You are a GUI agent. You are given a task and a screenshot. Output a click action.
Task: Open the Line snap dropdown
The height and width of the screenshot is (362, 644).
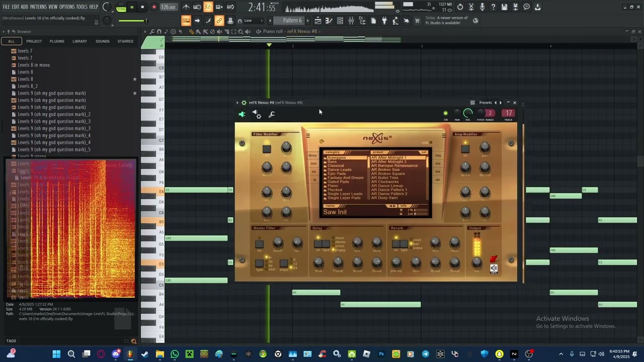[x=253, y=21]
